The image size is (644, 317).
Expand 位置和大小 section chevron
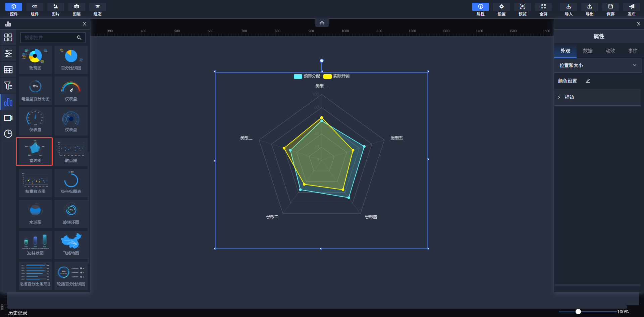pyautogui.click(x=634, y=65)
